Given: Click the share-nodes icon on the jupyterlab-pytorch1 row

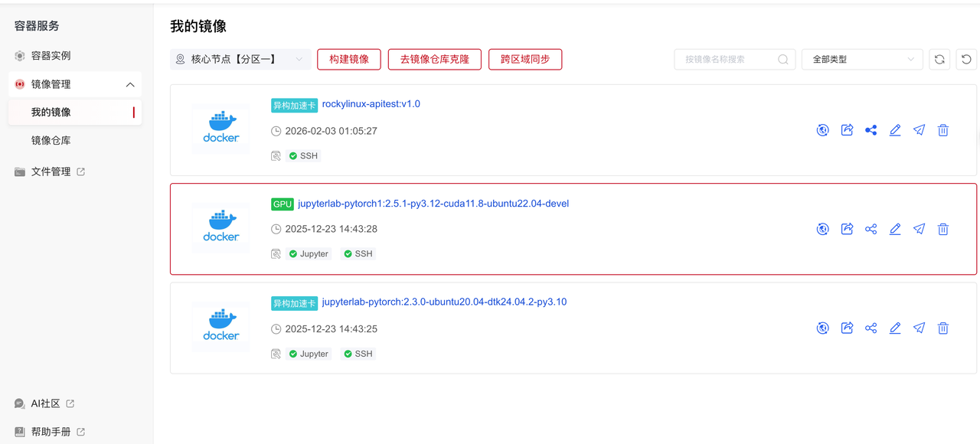Looking at the screenshot, I should coord(871,229).
